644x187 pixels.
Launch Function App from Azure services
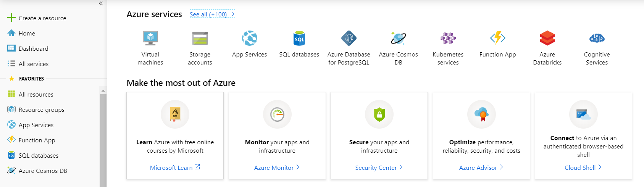pyautogui.click(x=498, y=39)
